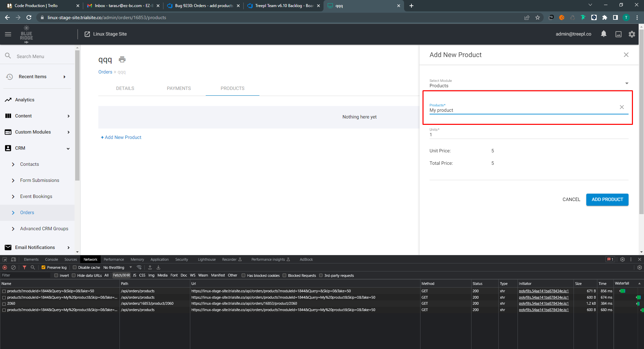644x349 pixels.
Task: Click the + Add New Product link
Action: [x=121, y=137]
